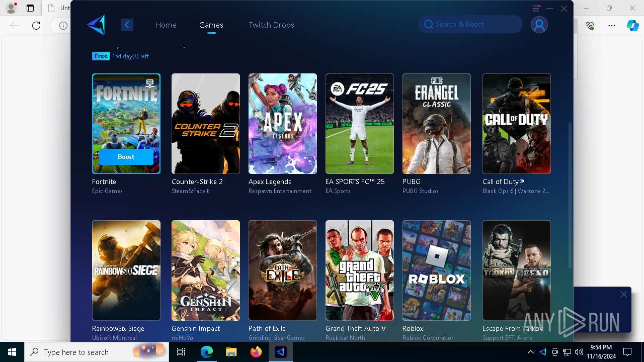The image size is (644, 362).
Task: Click the Call of Duty® title text
Action: pos(503,182)
